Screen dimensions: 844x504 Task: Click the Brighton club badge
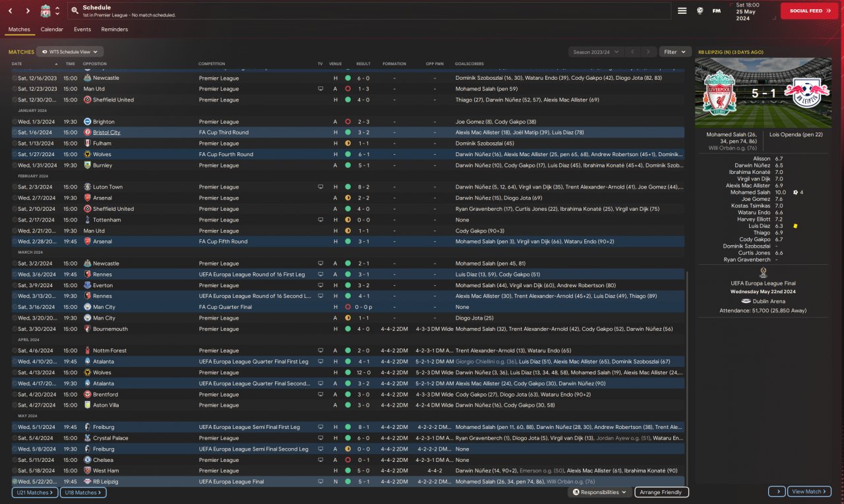87,122
